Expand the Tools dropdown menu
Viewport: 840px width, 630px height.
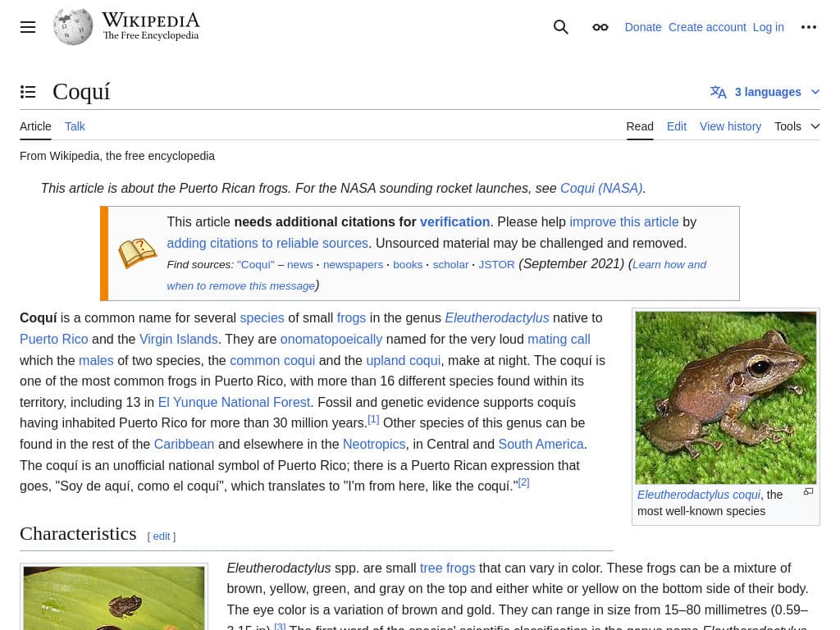pos(797,126)
